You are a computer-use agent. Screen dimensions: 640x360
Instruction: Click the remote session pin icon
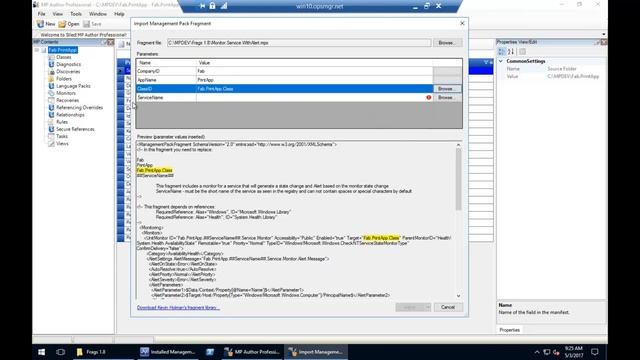202,6
